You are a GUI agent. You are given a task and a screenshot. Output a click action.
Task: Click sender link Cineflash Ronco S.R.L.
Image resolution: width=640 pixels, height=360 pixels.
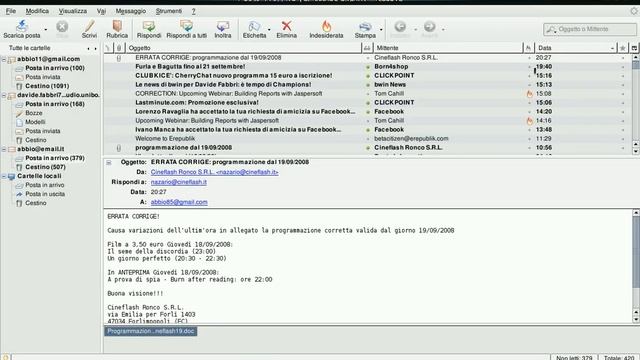pyautogui.click(x=214, y=172)
